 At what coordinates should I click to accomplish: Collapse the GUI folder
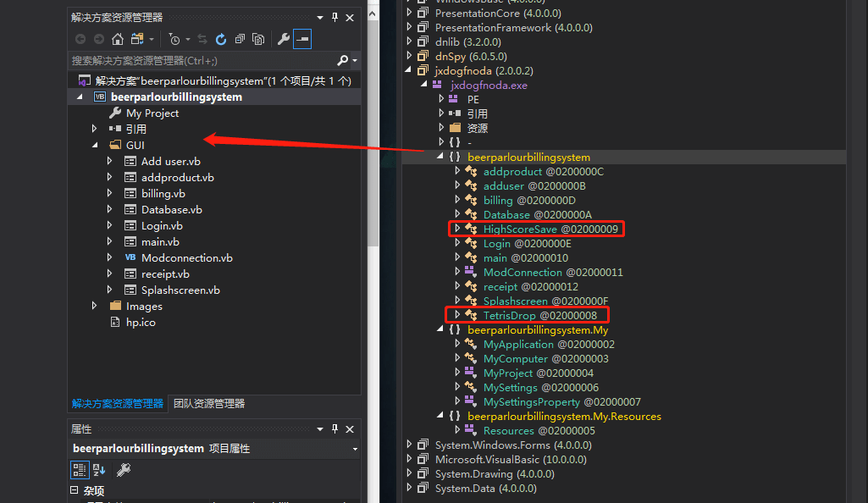(x=95, y=145)
